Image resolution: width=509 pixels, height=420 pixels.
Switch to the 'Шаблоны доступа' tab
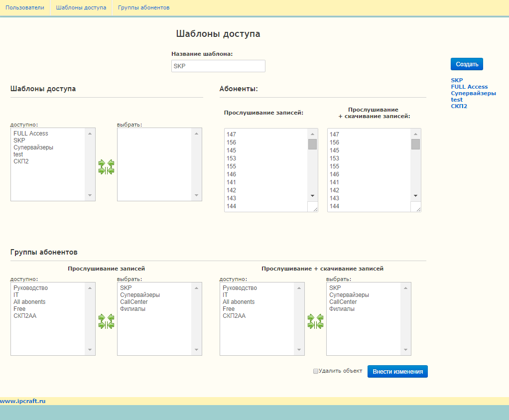[x=81, y=7]
